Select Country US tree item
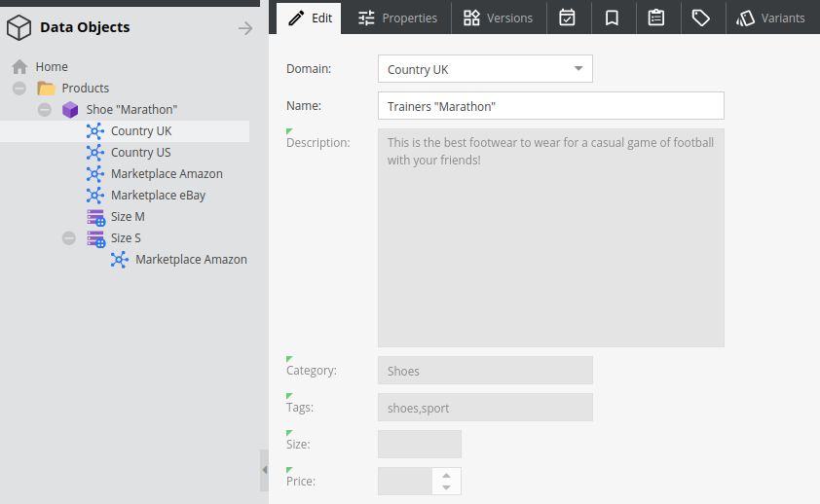Viewport: 820px width, 504px height. point(140,153)
